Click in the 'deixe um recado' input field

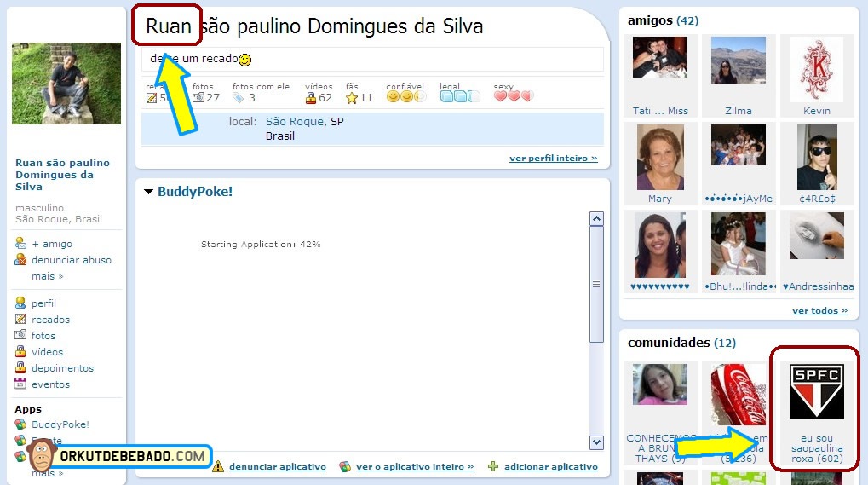coord(372,59)
